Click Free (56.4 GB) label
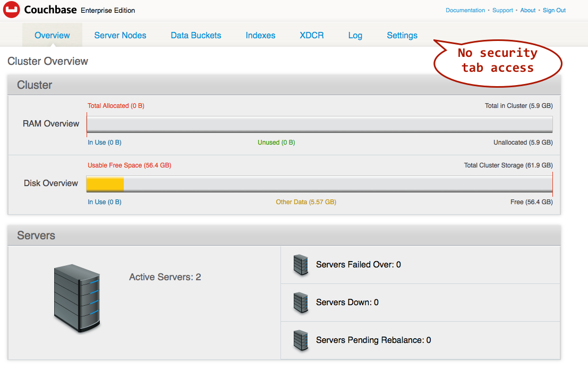This screenshot has height=377, width=588. point(531,202)
